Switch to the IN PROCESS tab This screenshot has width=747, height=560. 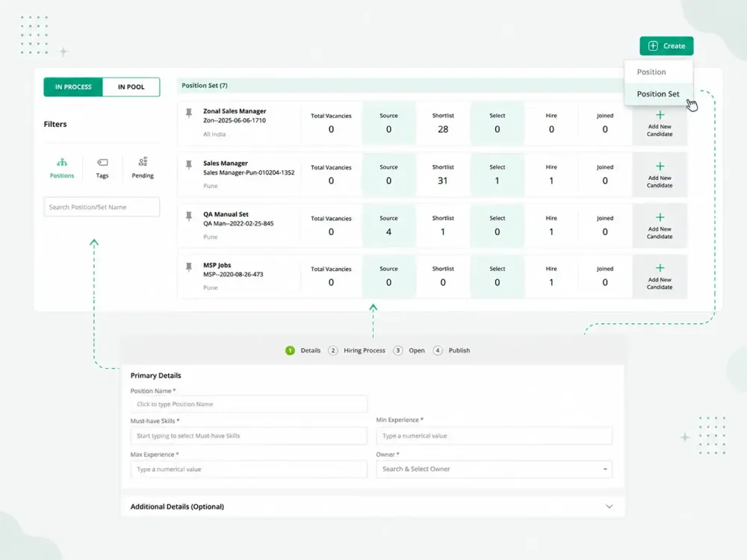tap(73, 87)
